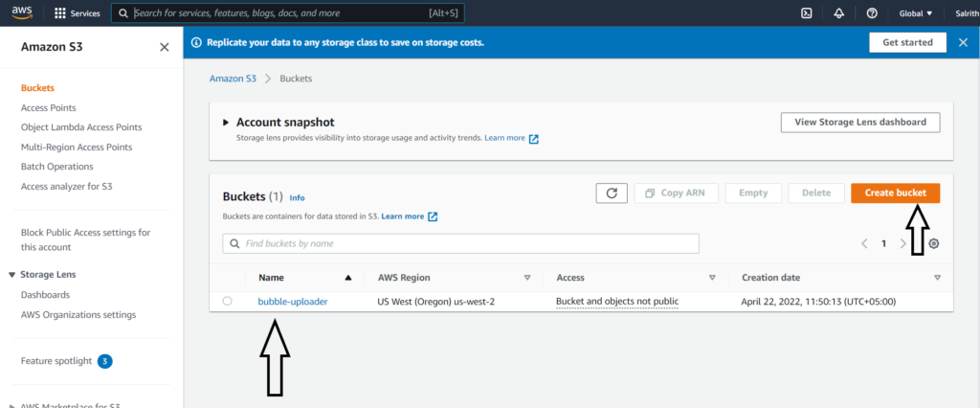The image size is (980, 408).
Task: Open the help question mark icon
Action: [872, 13]
